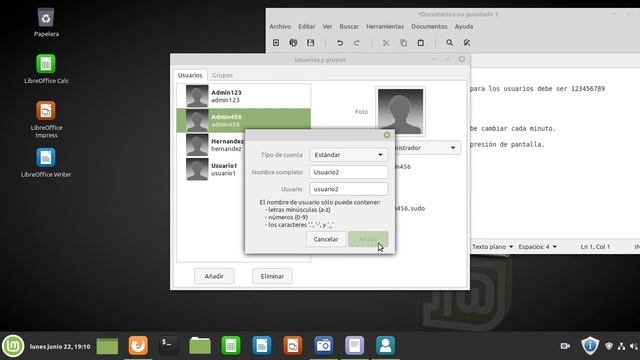Viewport: 640px width, 360px height.
Task: Open the Ayuda menu
Action: click(x=464, y=27)
